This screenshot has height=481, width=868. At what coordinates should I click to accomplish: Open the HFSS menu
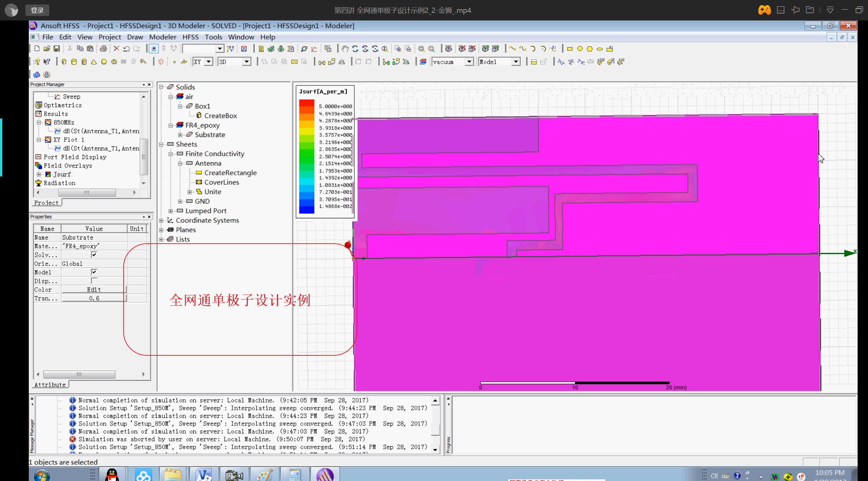(x=191, y=37)
